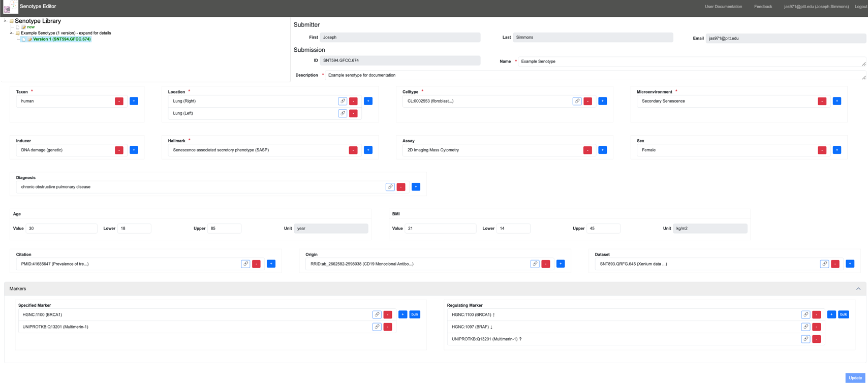Screen dimensions: 868x385
Task: Add a new Citation entry
Action: [271, 264]
